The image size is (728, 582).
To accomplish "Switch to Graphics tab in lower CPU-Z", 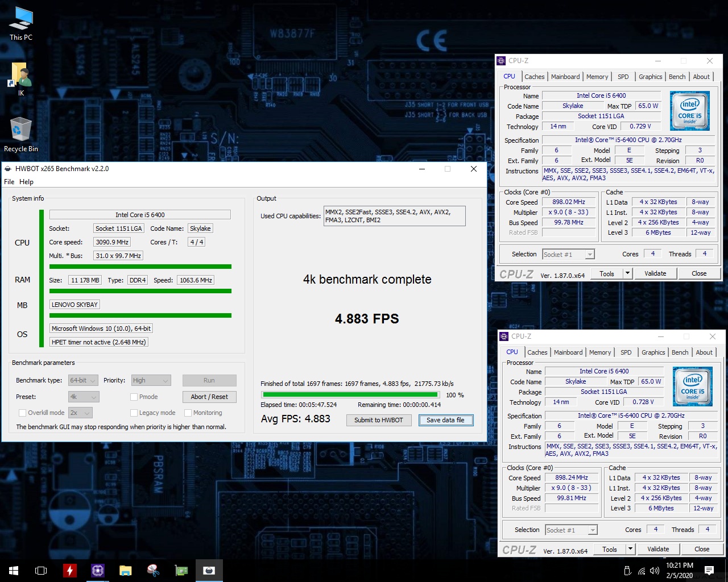I will (x=653, y=352).
